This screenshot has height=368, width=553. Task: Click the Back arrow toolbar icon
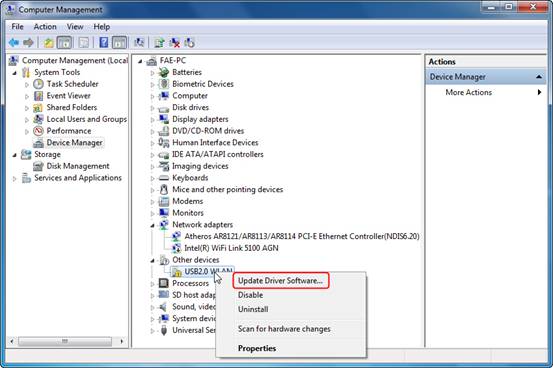14,43
